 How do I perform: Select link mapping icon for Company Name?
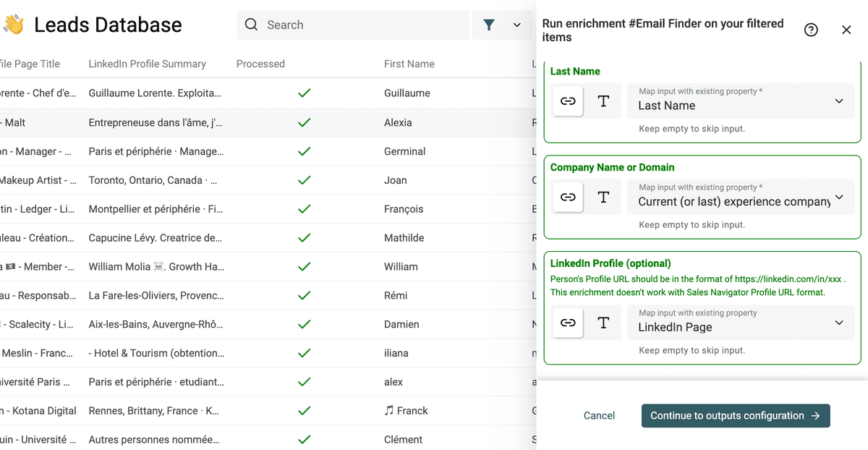point(569,197)
